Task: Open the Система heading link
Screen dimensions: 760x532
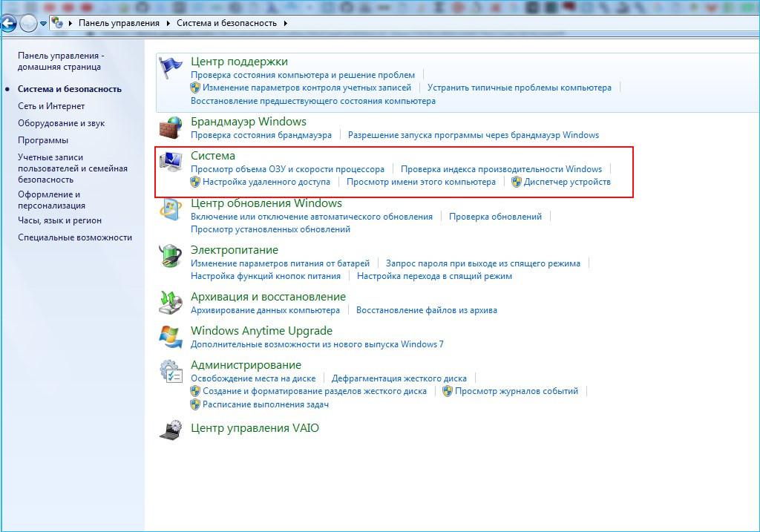Action: pyautogui.click(x=212, y=156)
